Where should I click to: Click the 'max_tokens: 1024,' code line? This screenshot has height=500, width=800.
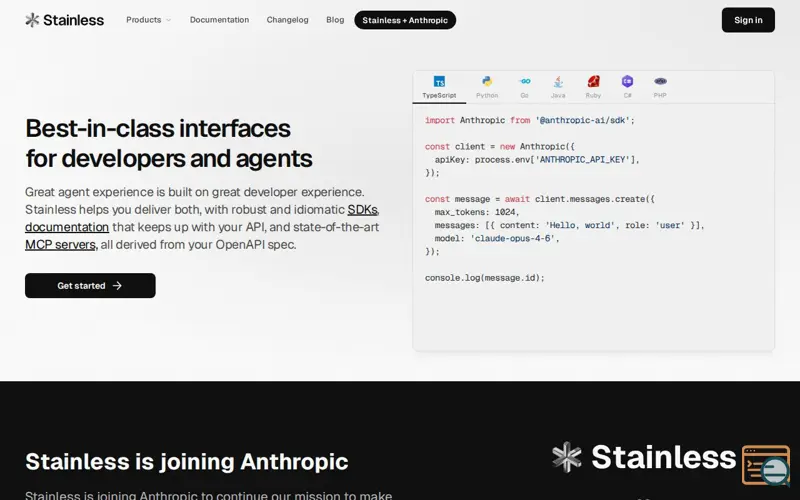pos(477,212)
